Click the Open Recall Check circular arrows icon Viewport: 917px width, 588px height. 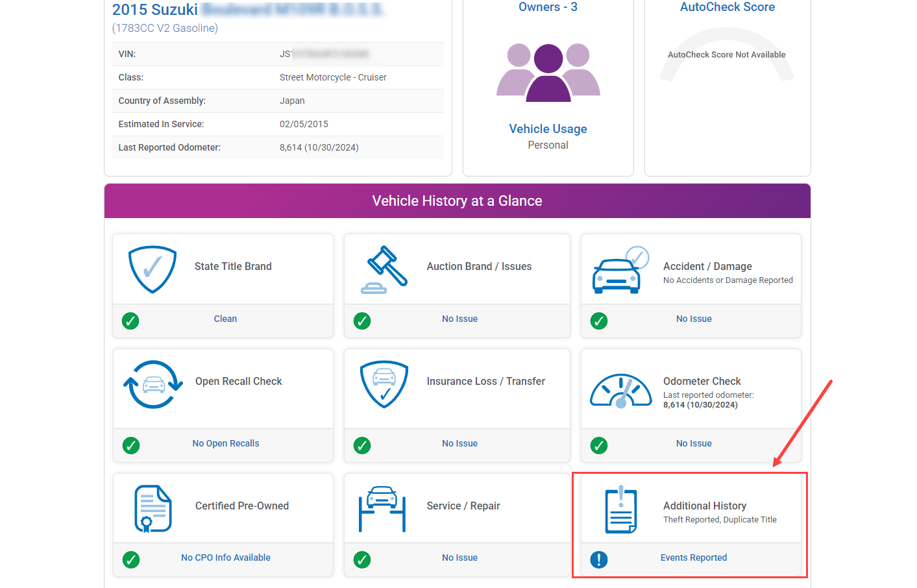[153, 384]
